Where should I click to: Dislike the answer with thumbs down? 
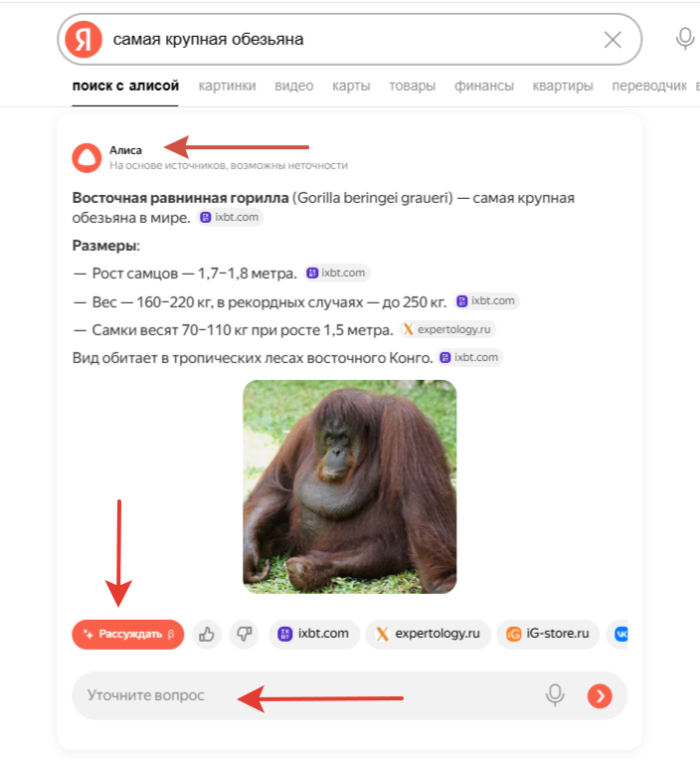tap(244, 634)
